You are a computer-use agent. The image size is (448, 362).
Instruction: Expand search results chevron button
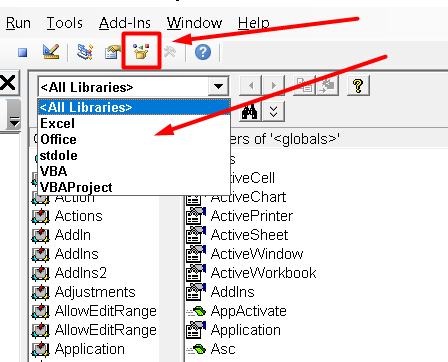click(273, 111)
